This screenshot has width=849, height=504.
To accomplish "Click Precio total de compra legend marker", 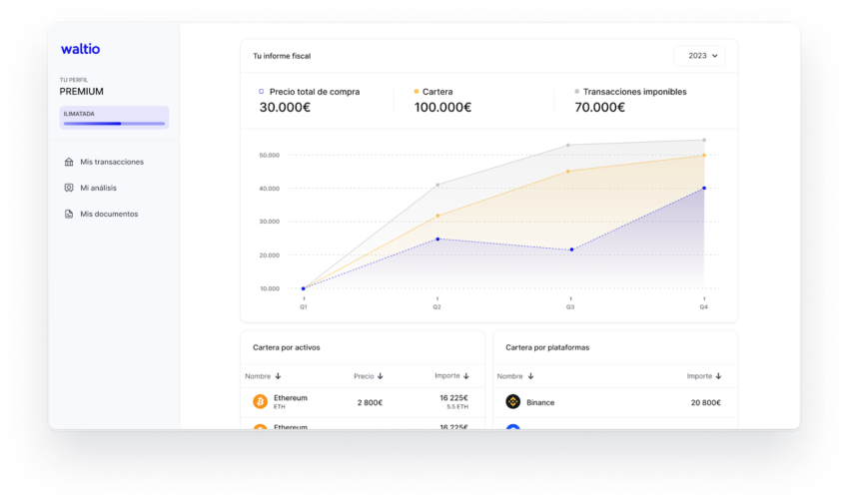I will pos(261,92).
